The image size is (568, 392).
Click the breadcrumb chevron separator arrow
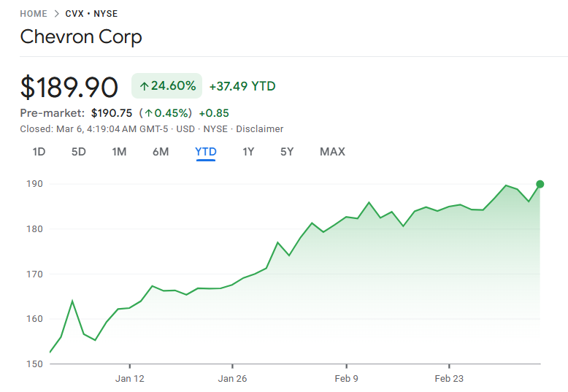point(56,14)
